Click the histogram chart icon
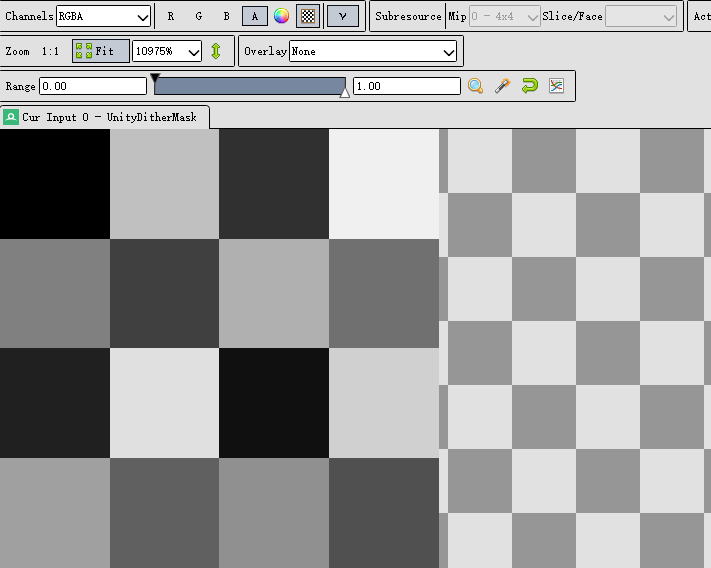This screenshot has height=568, width=711. pos(556,86)
